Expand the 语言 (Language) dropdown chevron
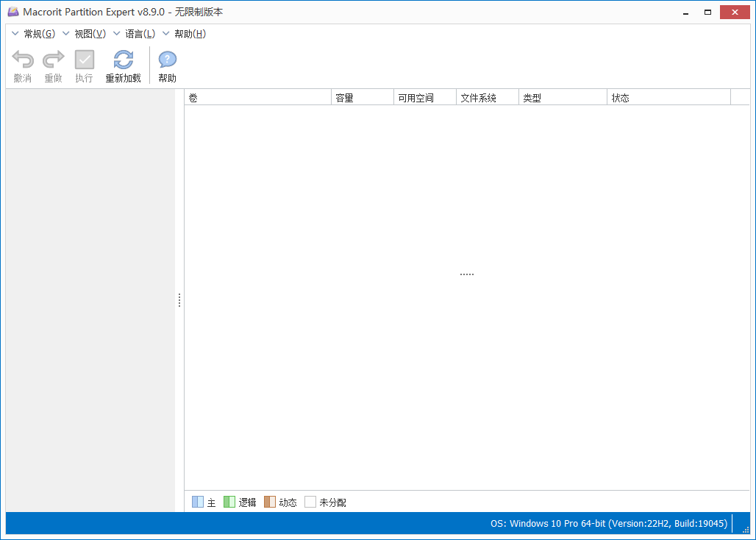Image resolution: width=756 pixels, height=540 pixels. point(116,33)
